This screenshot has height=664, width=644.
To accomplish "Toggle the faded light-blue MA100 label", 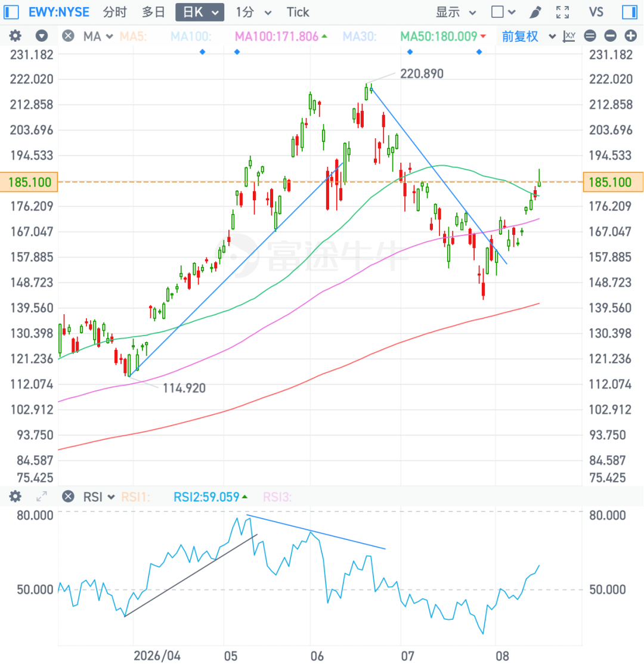I will (x=191, y=36).
